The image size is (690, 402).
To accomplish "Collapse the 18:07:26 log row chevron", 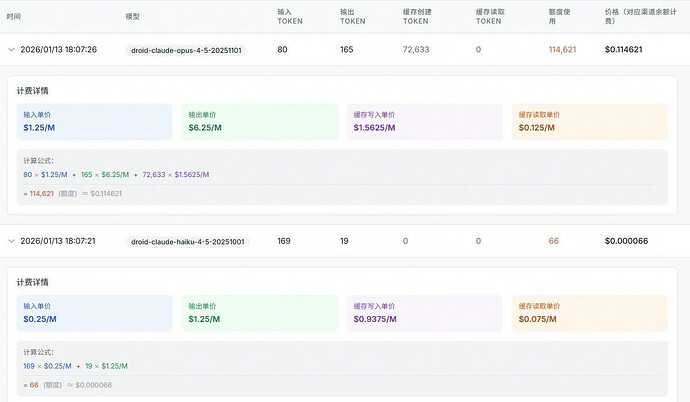I will pos(11,50).
